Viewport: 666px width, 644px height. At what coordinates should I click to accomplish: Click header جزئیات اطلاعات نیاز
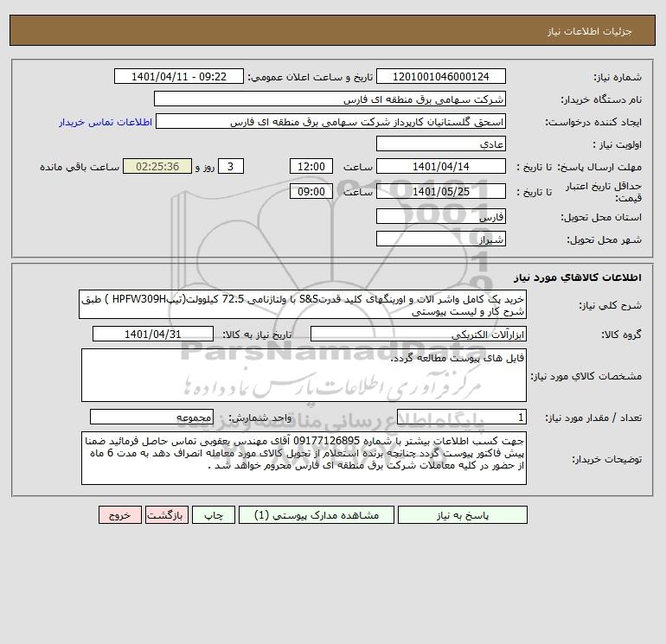click(590, 31)
